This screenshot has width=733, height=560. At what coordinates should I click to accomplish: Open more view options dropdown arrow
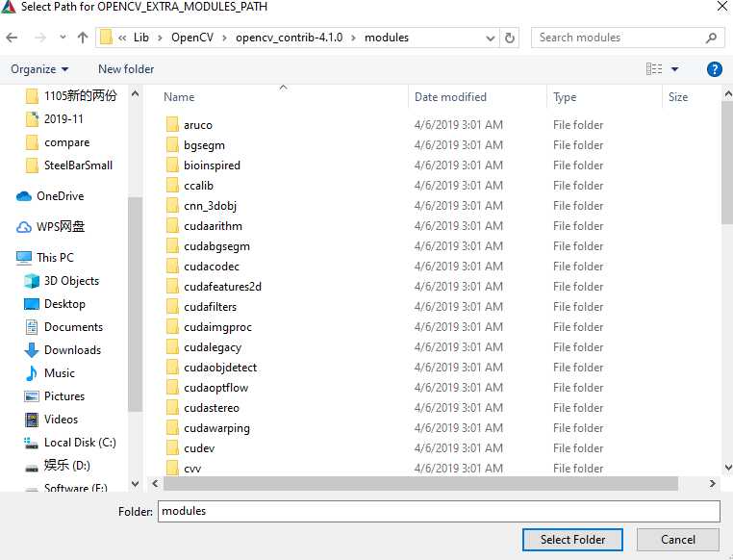[674, 69]
